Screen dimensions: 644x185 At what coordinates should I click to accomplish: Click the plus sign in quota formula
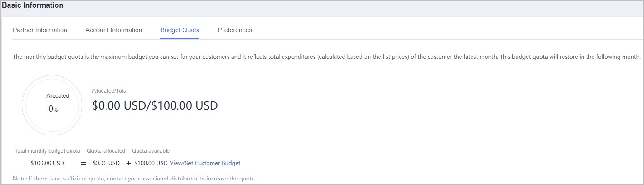click(128, 163)
